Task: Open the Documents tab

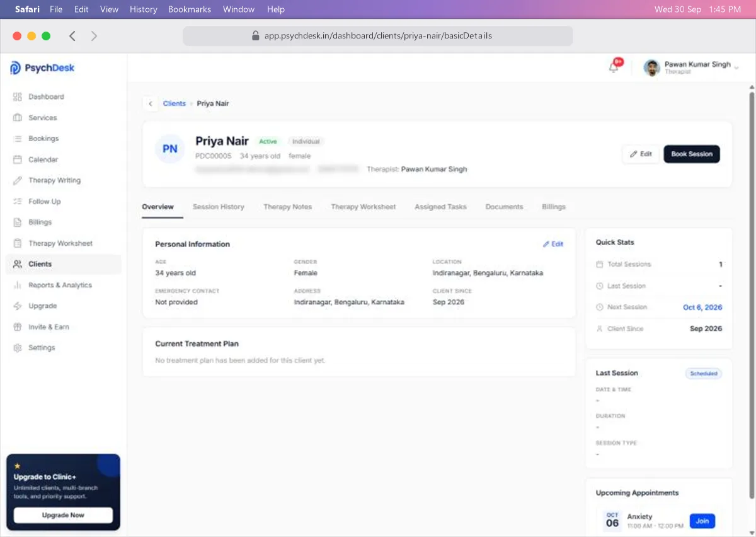Action: click(504, 207)
